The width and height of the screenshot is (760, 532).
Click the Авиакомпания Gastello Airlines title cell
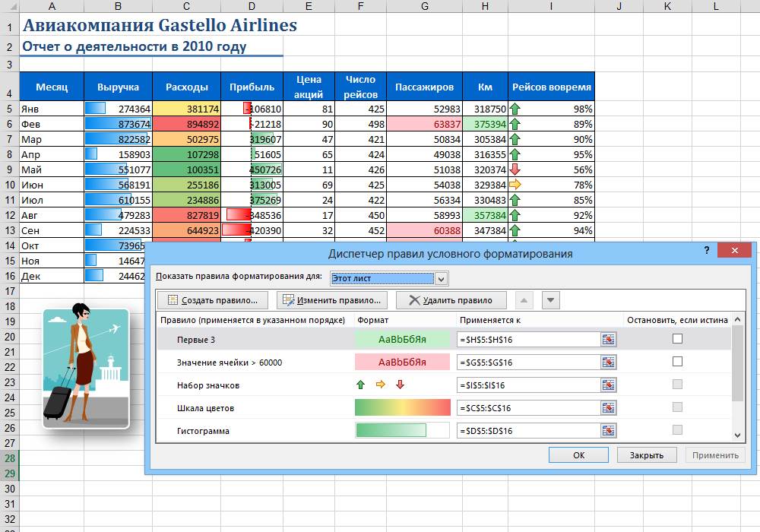click(160, 25)
